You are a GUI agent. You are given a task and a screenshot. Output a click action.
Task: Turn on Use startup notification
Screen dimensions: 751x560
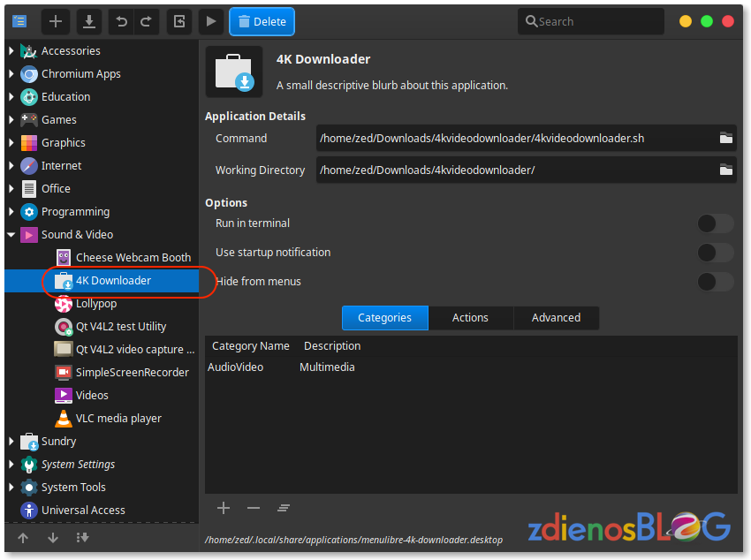point(715,252)
